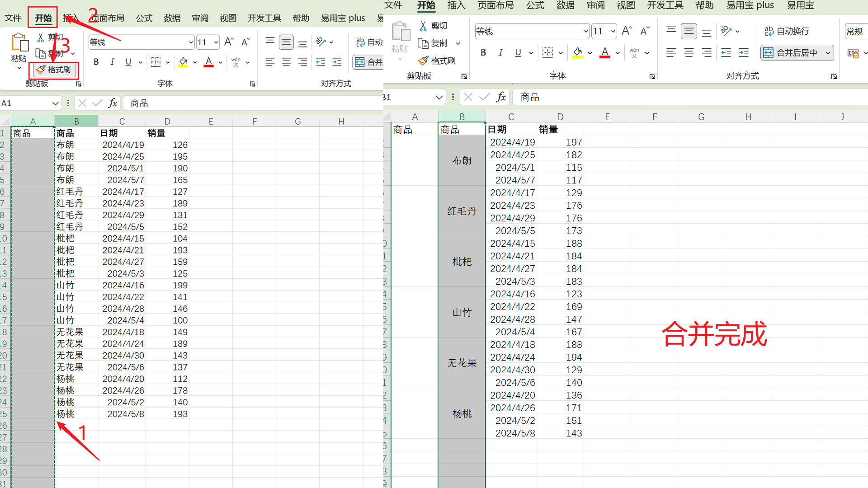Click the wén phonetic guide icon, left window
868x488 pixels.
click(x=236, y=62)
